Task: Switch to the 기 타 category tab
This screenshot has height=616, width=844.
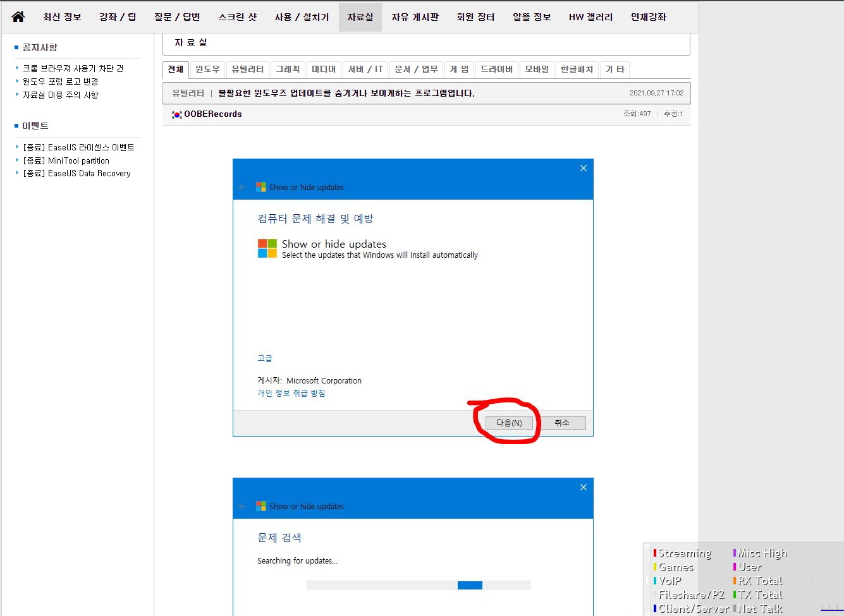Action: pos(615,69)
